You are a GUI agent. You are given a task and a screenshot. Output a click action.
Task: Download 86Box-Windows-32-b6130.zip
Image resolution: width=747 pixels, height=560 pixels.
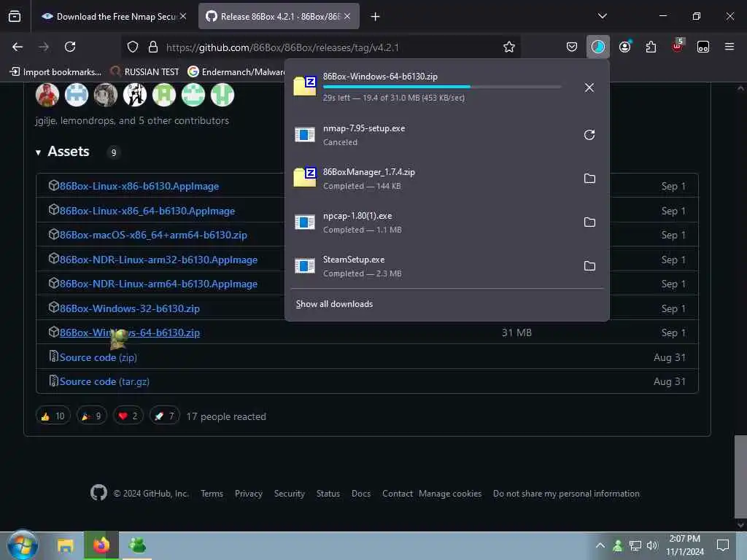point(130,308)
